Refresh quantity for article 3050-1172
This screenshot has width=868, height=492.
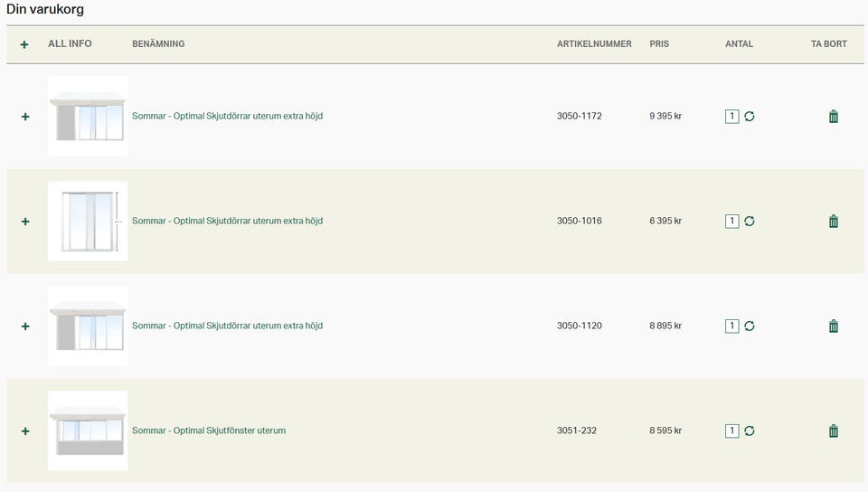click(x=750, y=117)
